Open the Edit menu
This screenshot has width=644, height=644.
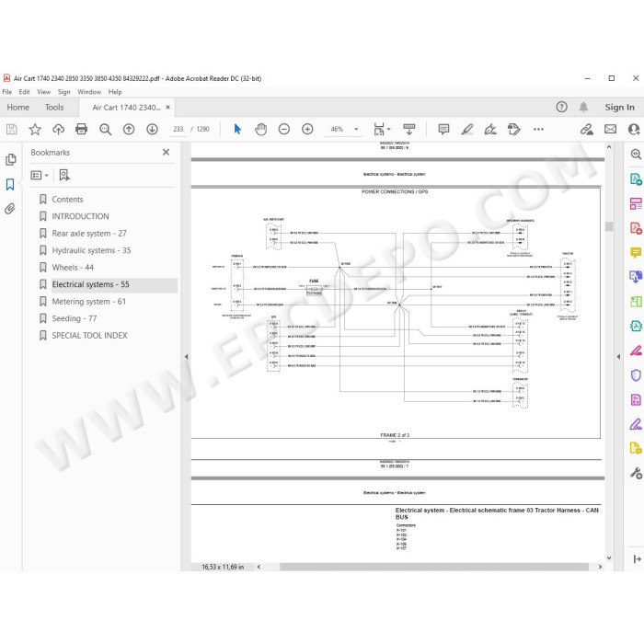click(x=24, y=92)
